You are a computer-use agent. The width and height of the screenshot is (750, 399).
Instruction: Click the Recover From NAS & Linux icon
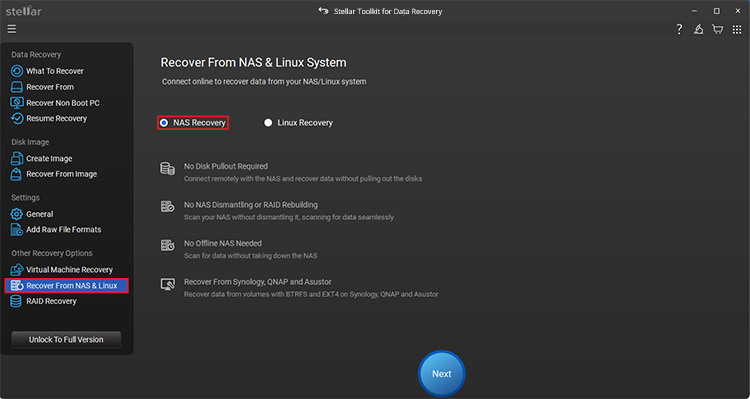point(17,286)
